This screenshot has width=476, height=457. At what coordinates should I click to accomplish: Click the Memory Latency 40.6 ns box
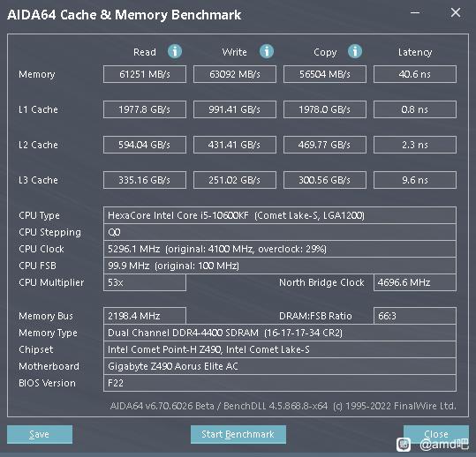pos(415,74)
